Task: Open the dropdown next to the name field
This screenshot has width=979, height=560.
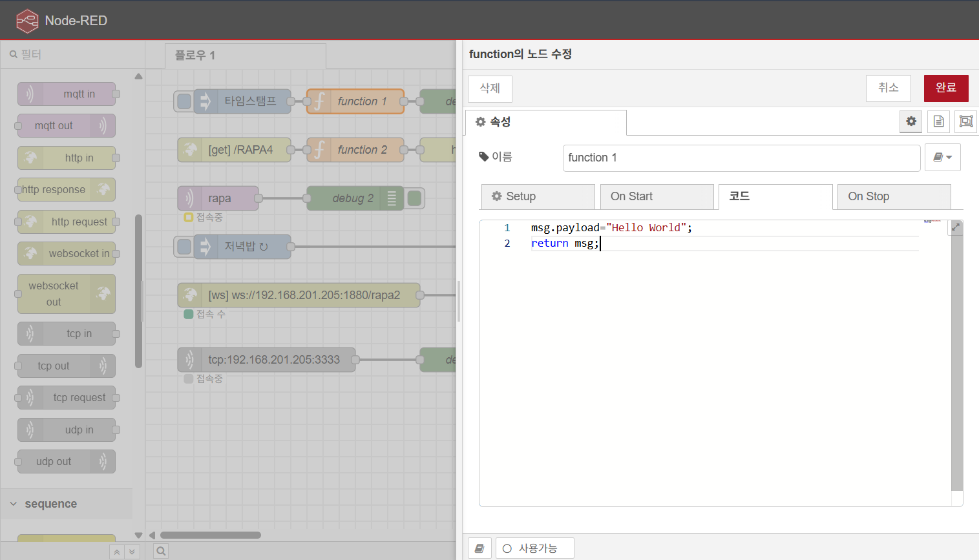Action: click(x=942, y=158)
